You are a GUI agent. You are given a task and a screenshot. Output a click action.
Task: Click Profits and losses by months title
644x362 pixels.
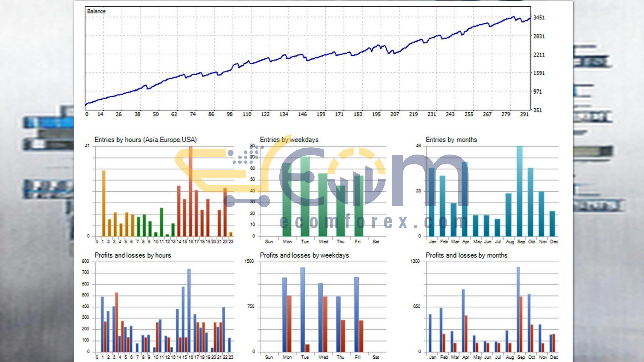pos(466,255)
